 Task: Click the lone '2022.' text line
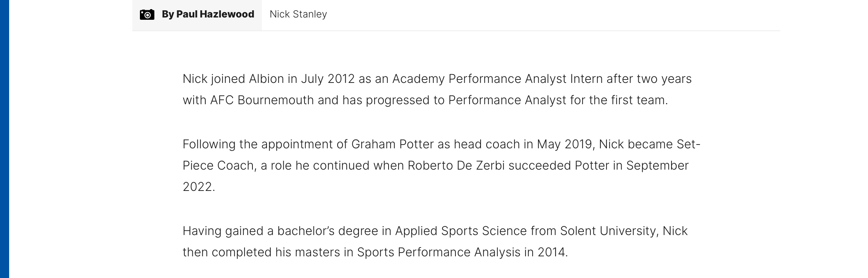pos(199,187)
